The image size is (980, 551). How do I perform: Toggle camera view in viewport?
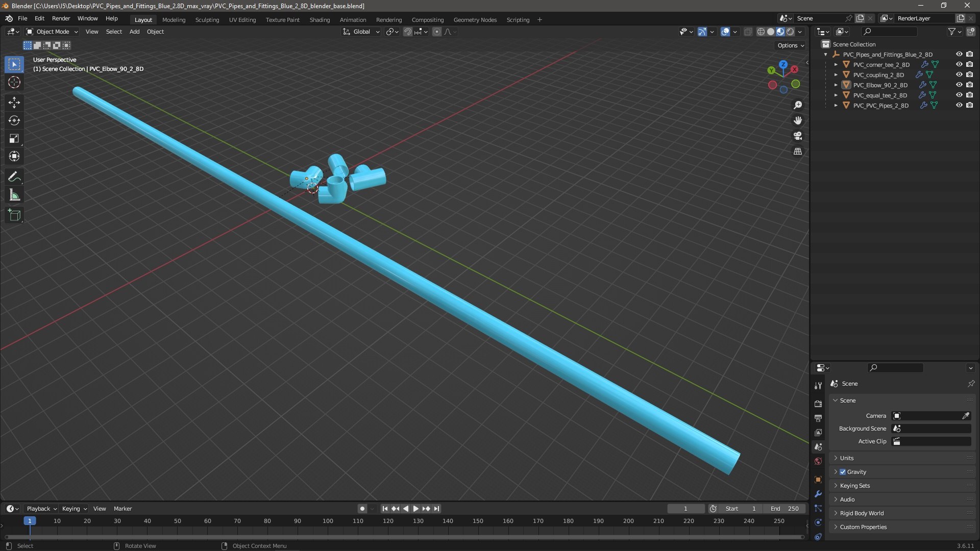(x=798, y=136)
